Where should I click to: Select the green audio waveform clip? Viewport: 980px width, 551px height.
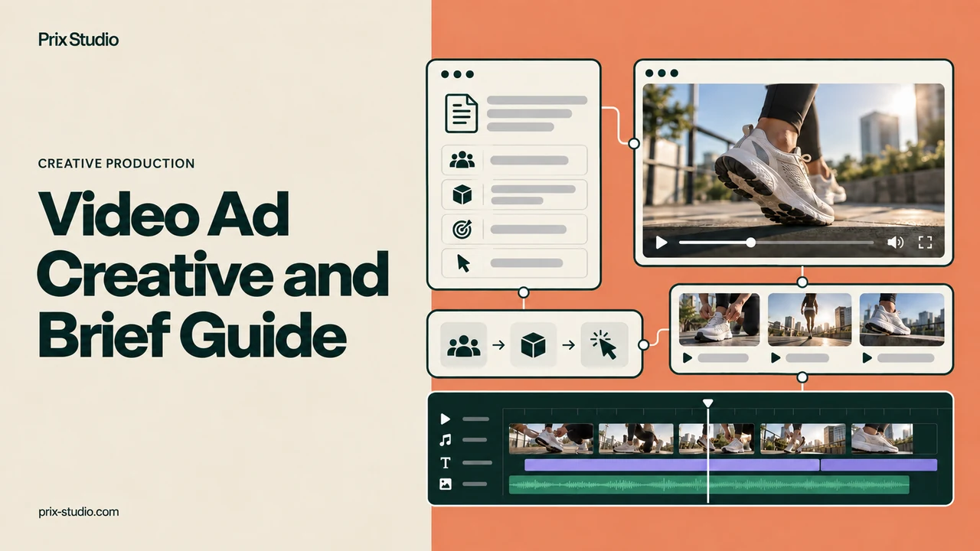(x=709, y=484)
